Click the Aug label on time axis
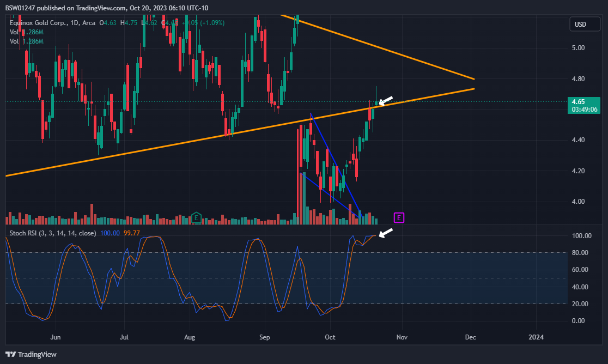 click(x=190, y=337)
